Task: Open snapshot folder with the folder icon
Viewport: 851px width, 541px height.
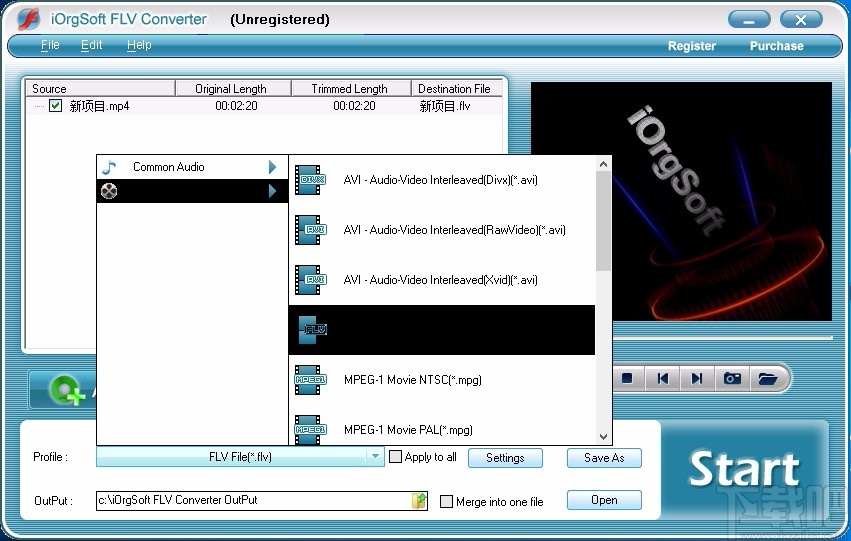Action: point(768,378)
